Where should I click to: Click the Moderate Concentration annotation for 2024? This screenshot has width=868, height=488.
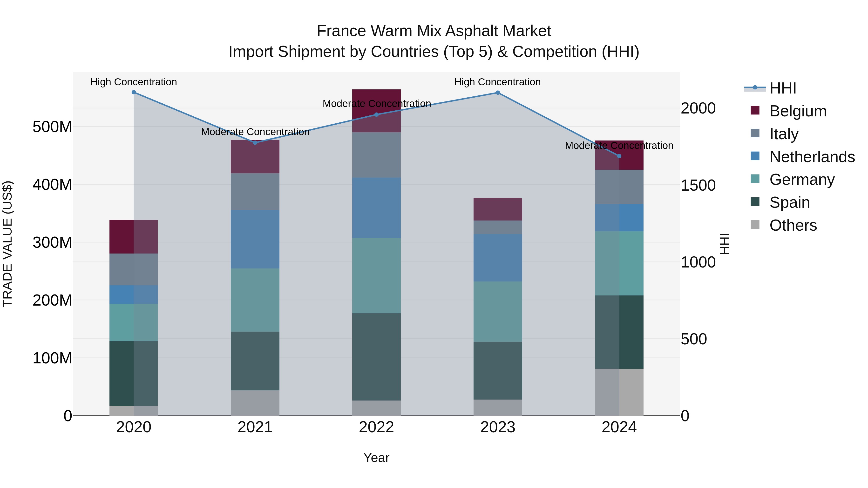619,146
